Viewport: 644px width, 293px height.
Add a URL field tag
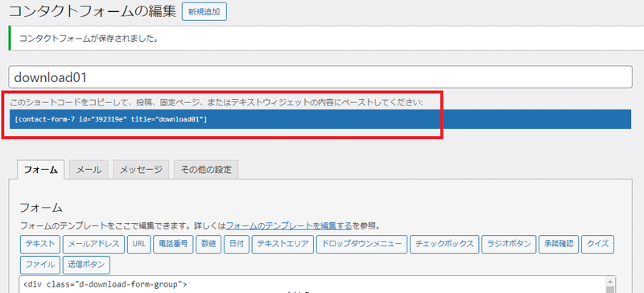coord(139,244)
